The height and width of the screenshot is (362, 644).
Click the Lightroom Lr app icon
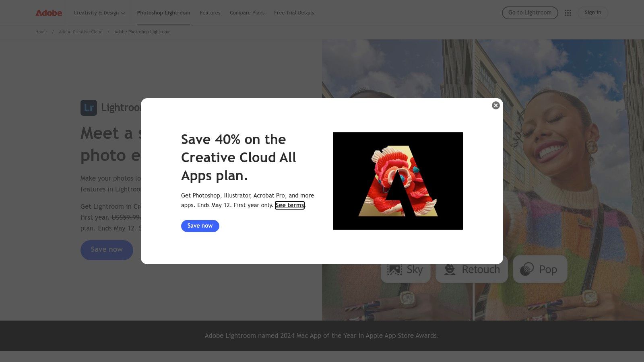(x=89, y=108)
